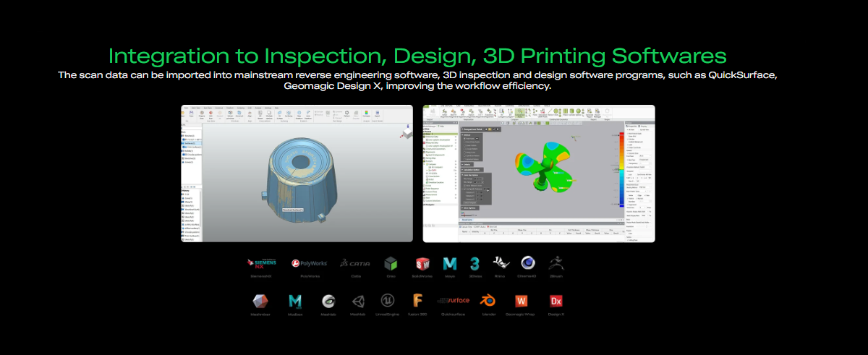This screenshot has width=868, height=355.
Task: Click the Blender logo
Action: pyautogui.click(x=488, y=301)
